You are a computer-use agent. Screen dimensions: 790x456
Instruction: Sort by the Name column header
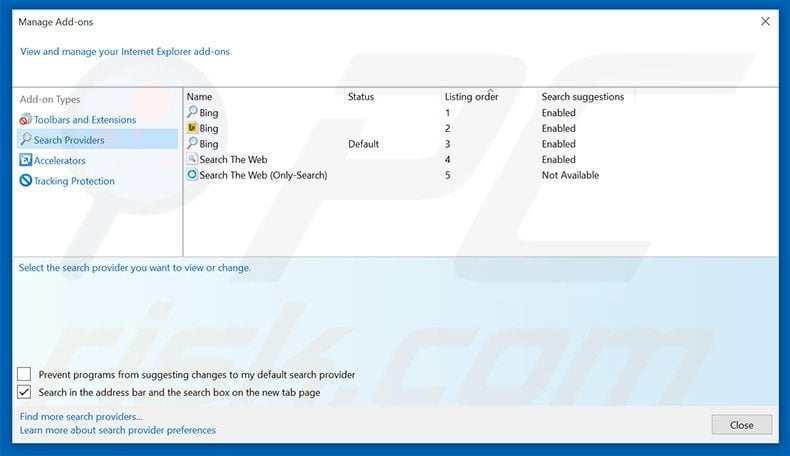pos(199,96)
